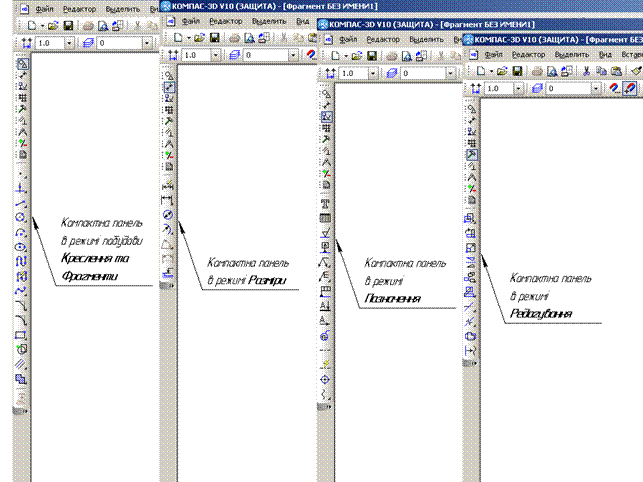The width and height of the screenshot is (643, 482).
Task: Select the Ellipse tool in the leftmost window
Action: [x=22, y=247]
